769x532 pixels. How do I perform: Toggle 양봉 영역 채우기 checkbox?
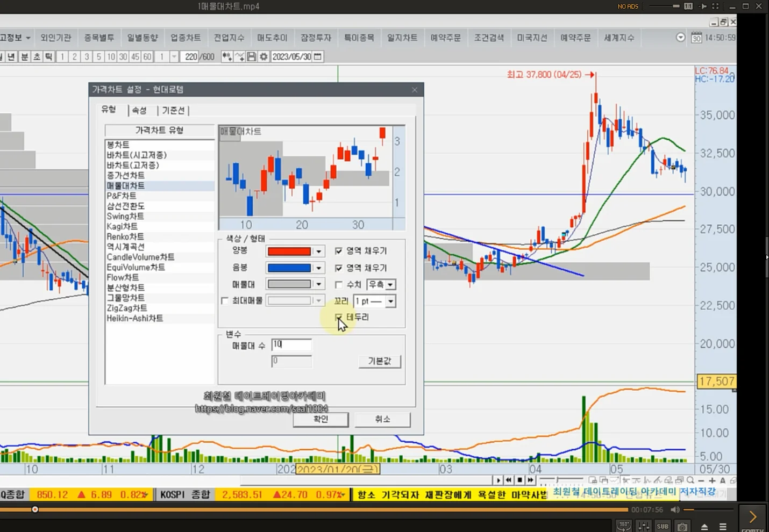tap(339, 251)
